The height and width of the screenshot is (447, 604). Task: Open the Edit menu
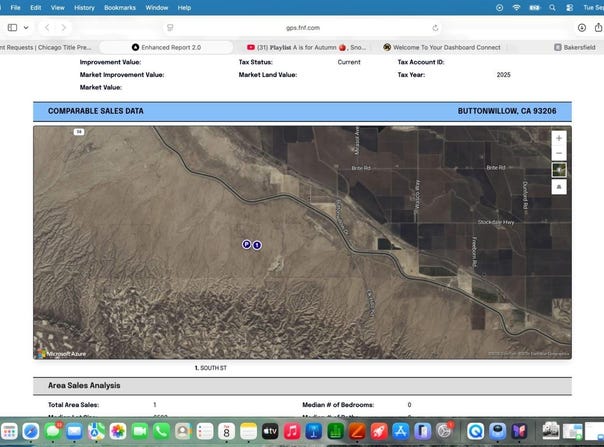click(x=35, y=8)
